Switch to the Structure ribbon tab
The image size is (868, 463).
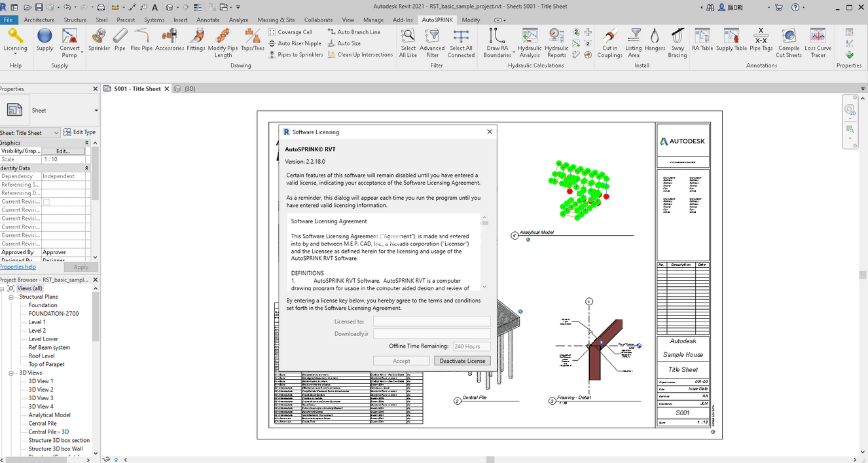[75, 20]
